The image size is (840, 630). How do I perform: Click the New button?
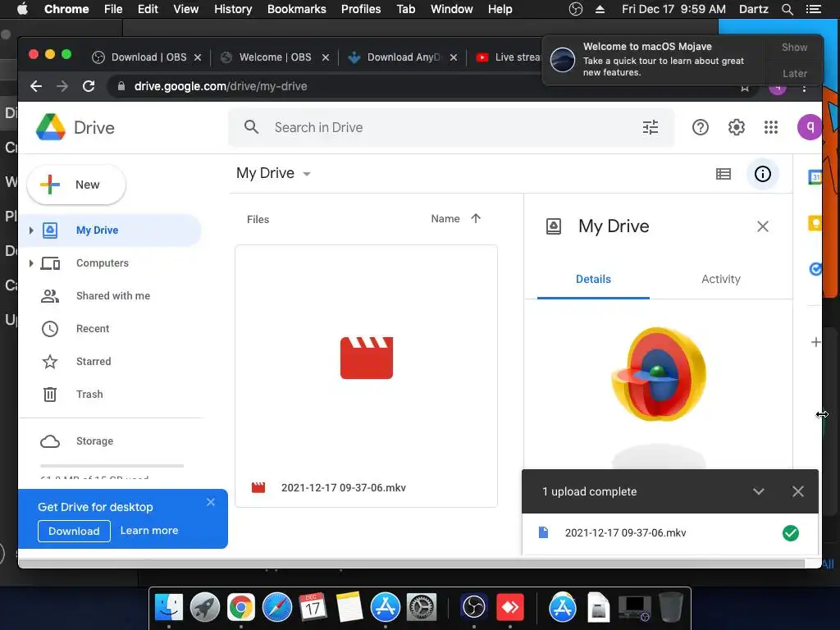click(x=76, y=185)
